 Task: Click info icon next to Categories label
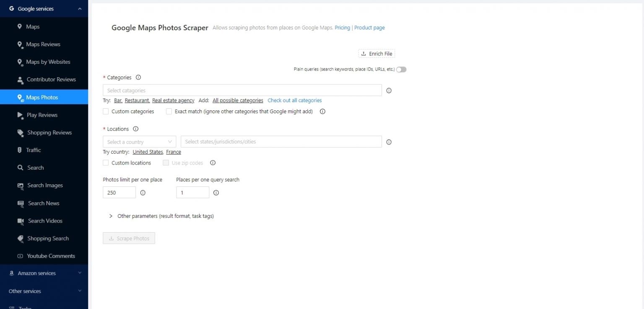(x=138, y=77)
